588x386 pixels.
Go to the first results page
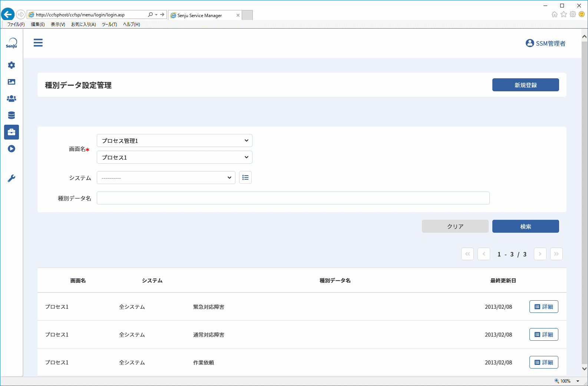(468, 254)
